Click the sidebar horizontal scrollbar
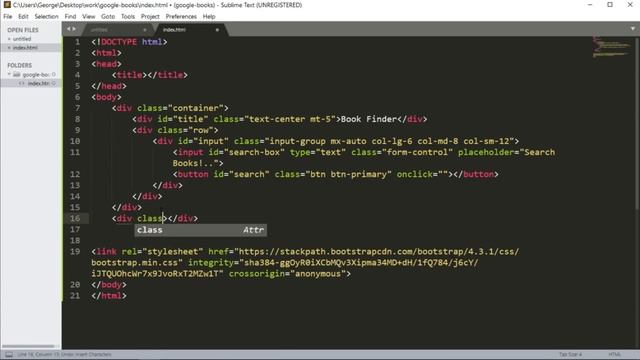The image size is (640, 360). (x=29, y=346)
